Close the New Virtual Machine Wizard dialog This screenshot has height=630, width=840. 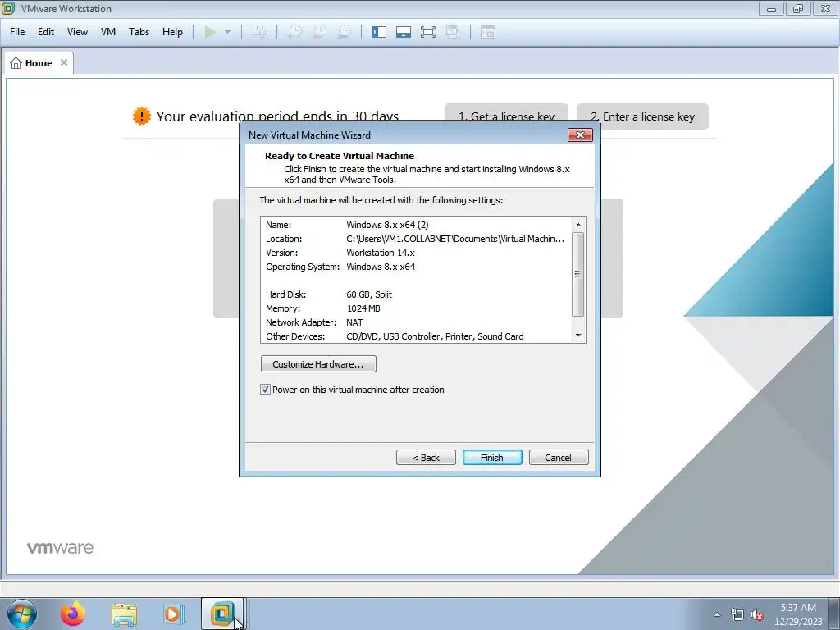580,135
